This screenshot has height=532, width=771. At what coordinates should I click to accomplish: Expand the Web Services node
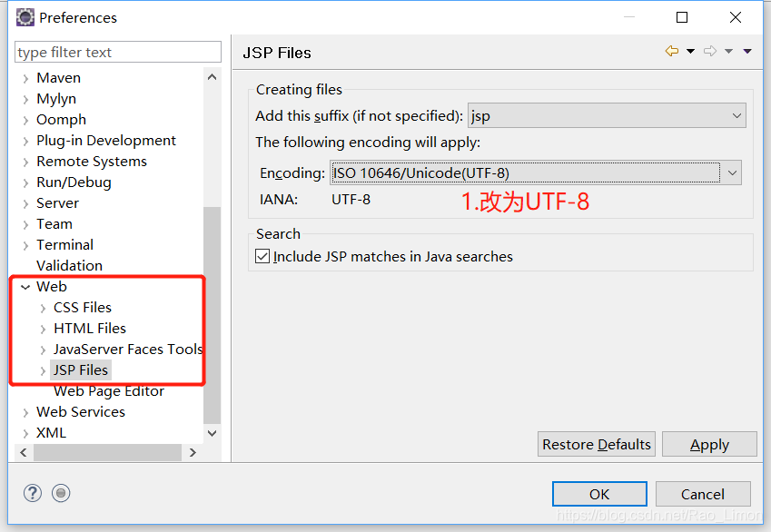[25, 412]
